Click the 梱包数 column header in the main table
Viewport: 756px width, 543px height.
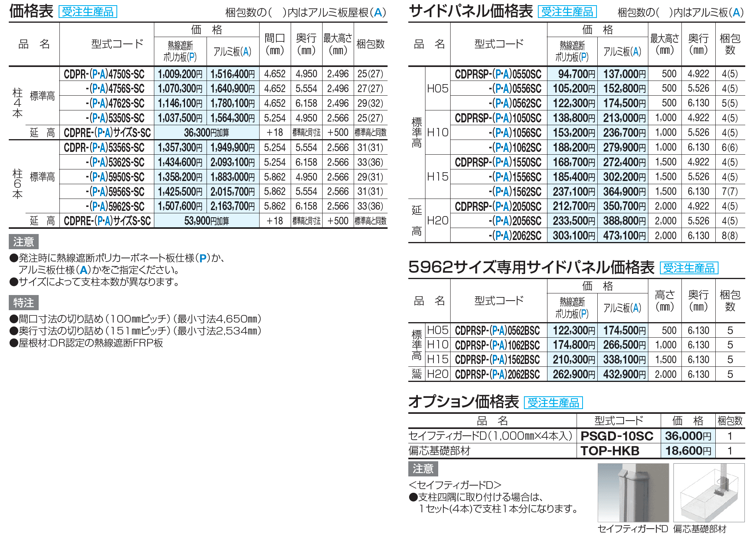[x=370, y=44]
